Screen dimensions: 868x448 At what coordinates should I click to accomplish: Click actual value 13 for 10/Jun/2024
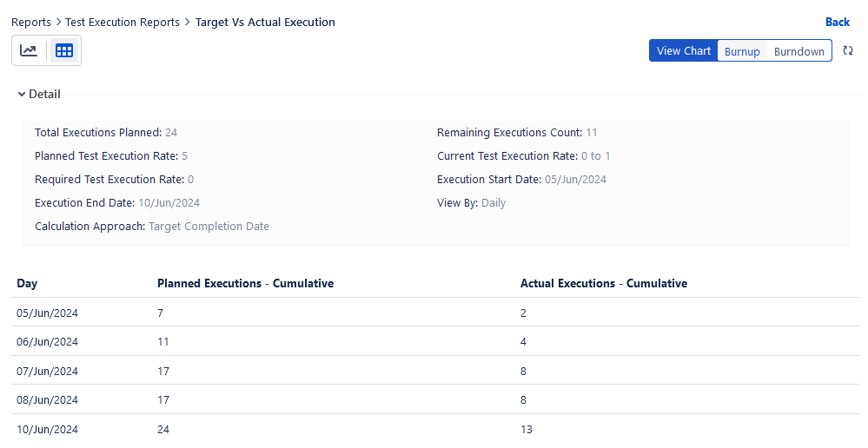(x=526, y=429)
